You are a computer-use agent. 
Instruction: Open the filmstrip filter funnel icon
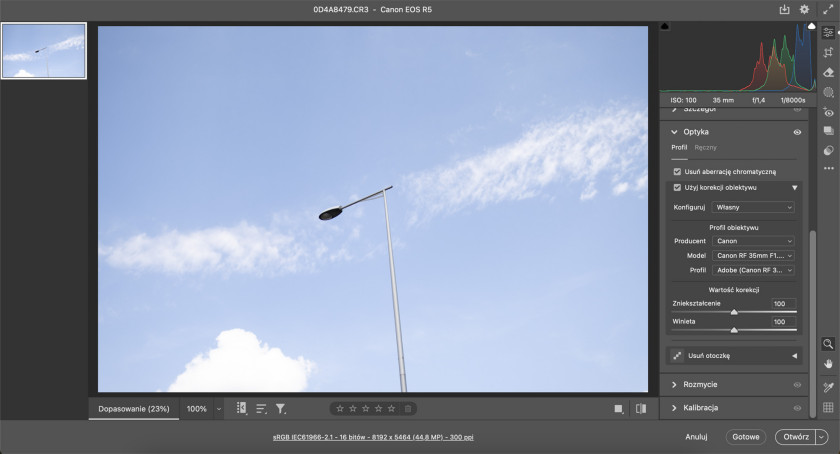281,409
